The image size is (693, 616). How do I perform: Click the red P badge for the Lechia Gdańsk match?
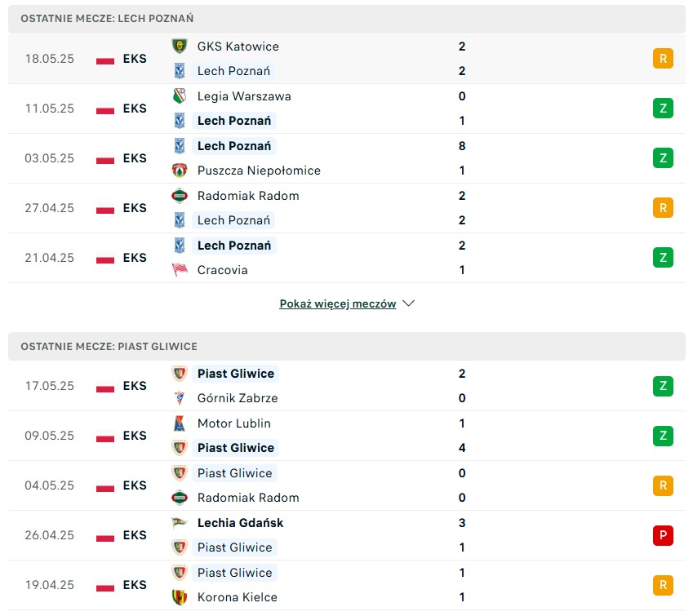point(663,535)
